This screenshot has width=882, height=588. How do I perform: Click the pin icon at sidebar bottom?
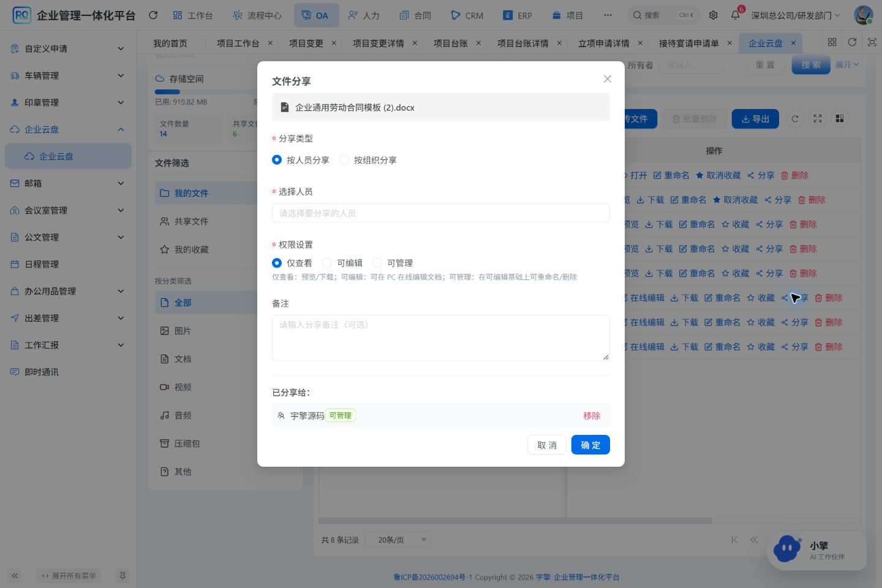click(123, 576)
